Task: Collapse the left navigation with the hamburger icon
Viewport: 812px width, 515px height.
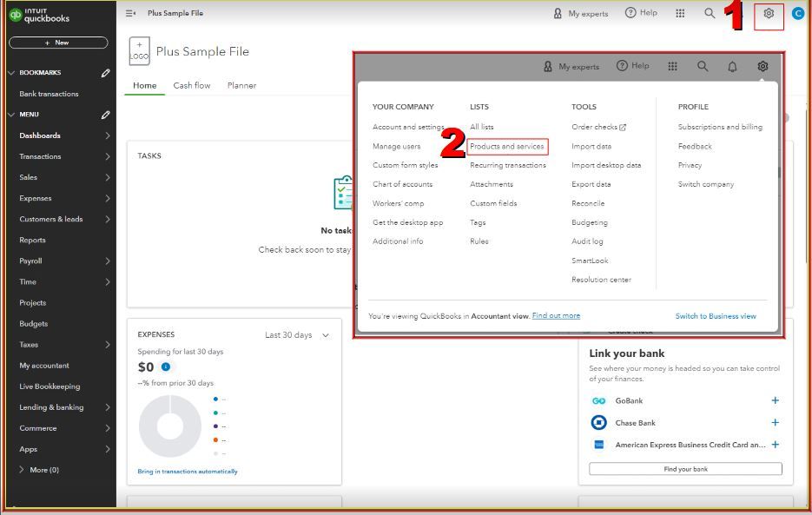Action: 130,13
